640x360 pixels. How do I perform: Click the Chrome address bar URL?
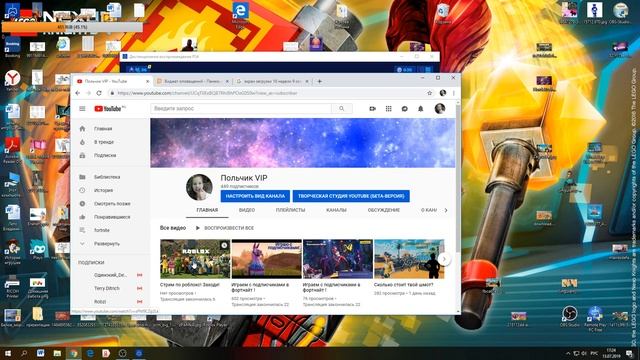pyautogui.click(x=207, y=93)
